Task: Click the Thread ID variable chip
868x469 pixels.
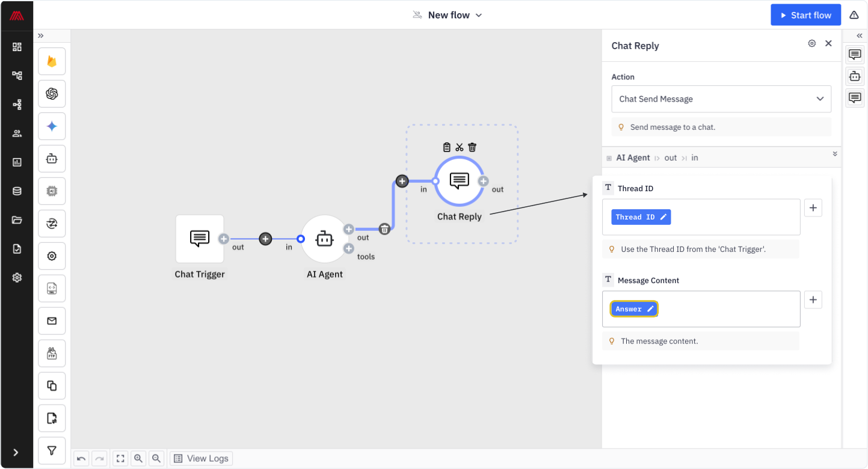Action: tap(641, 217)
